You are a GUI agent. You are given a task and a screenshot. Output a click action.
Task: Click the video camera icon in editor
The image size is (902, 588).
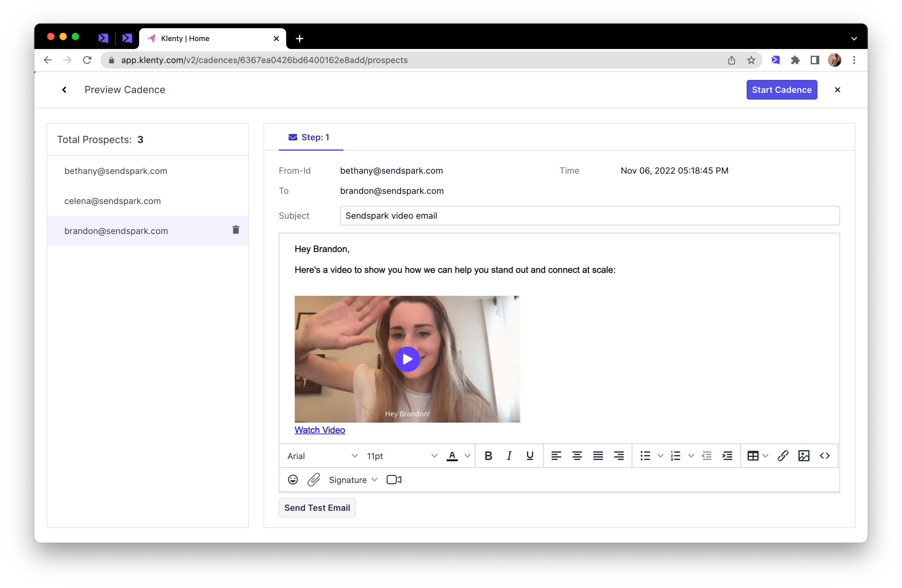pos(394,480)
